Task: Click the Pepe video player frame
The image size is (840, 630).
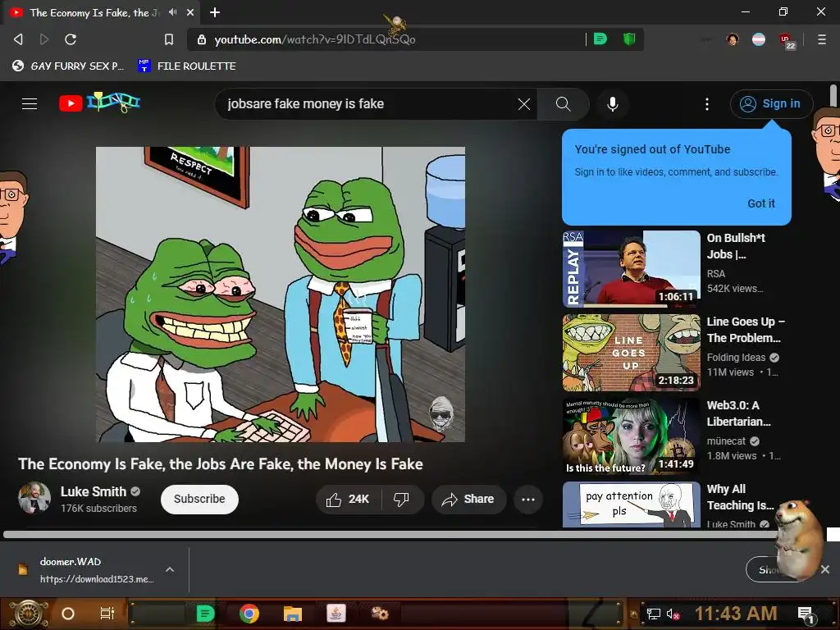Action: click(281, 294)
